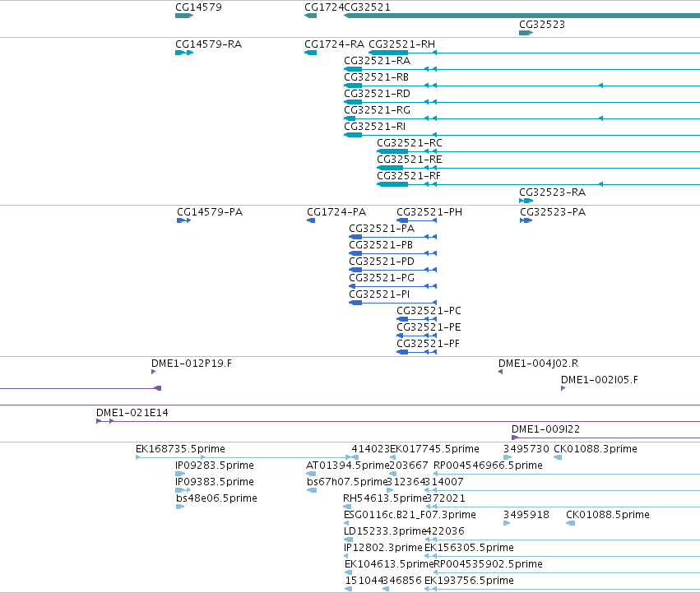Select EST CK01088.3prime label

596,449
